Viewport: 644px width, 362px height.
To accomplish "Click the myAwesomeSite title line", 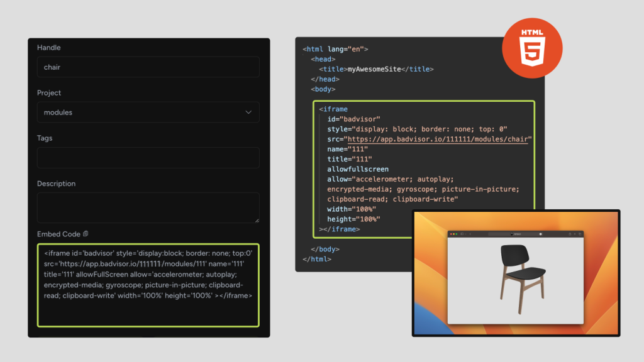I will click(x=376, y=69).
